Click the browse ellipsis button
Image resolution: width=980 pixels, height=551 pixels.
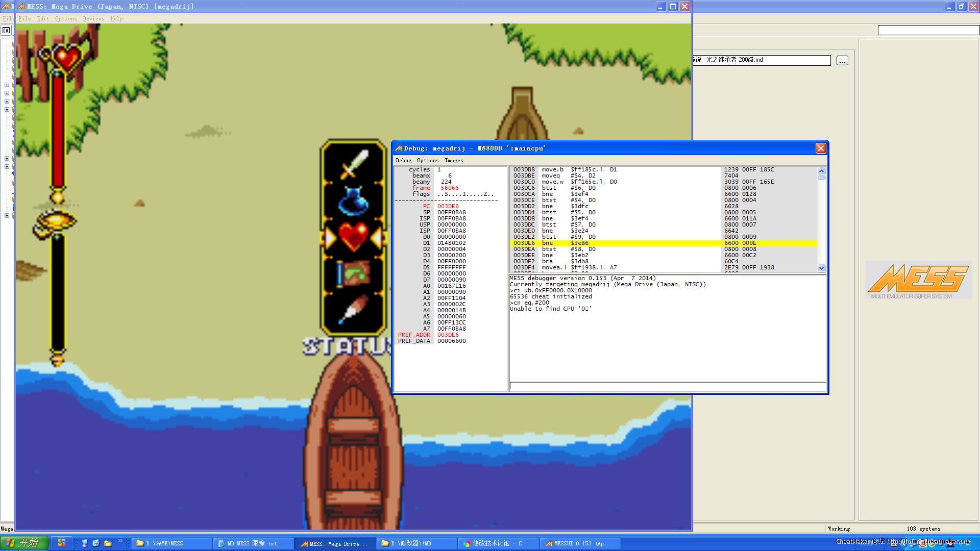click(x=842, y=61)
